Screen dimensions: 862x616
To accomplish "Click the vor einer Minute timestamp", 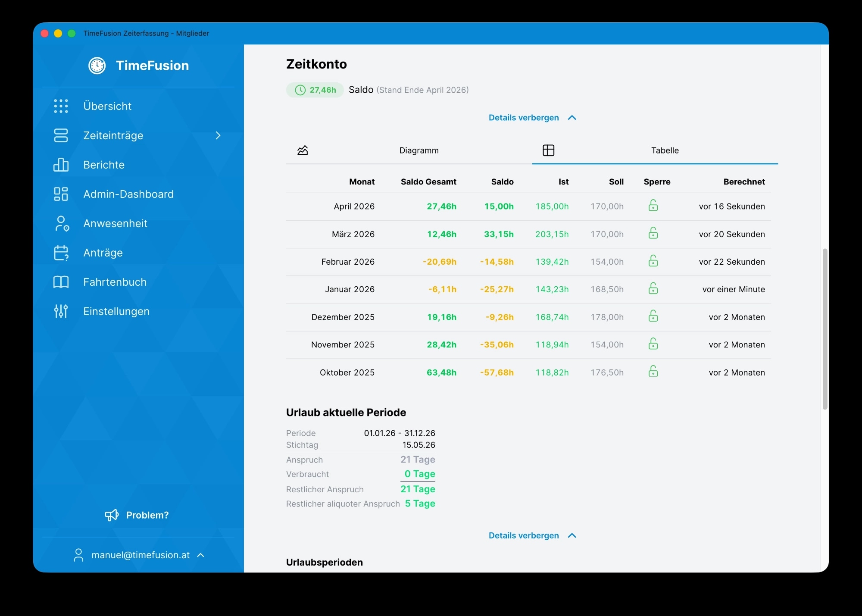I will [x=734, y=289].
